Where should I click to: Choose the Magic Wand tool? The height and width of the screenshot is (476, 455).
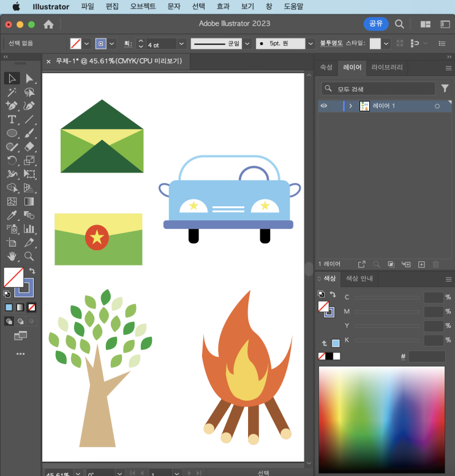[12, 92]
